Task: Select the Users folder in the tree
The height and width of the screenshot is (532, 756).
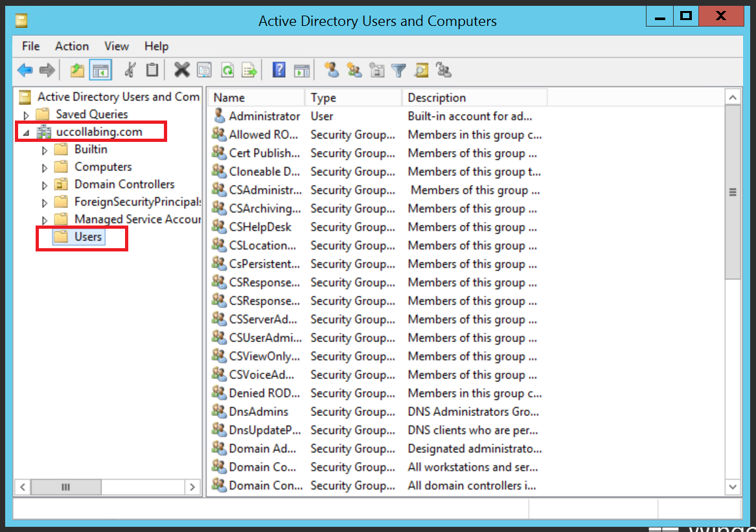Action: coord(87,237)
